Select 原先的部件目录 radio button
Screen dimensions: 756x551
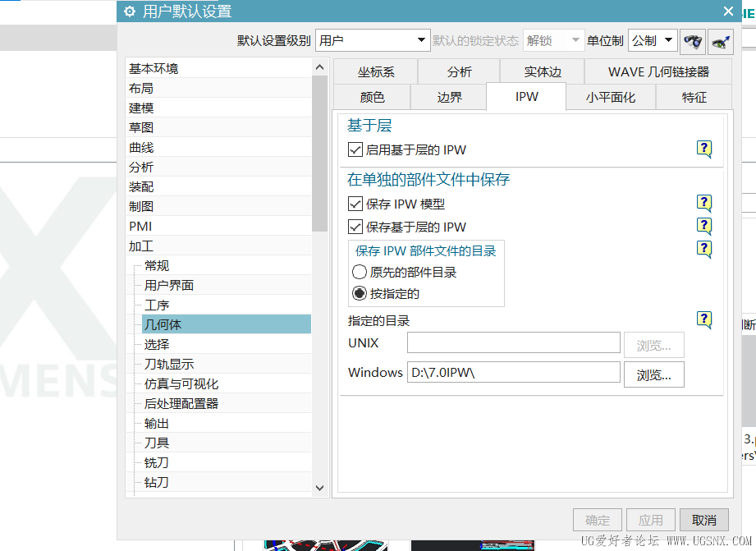tap(360, 272)
